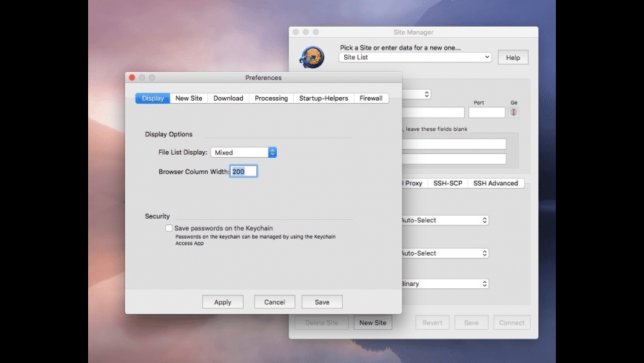Click Cancel in Preferences

[x=275, y=302]
